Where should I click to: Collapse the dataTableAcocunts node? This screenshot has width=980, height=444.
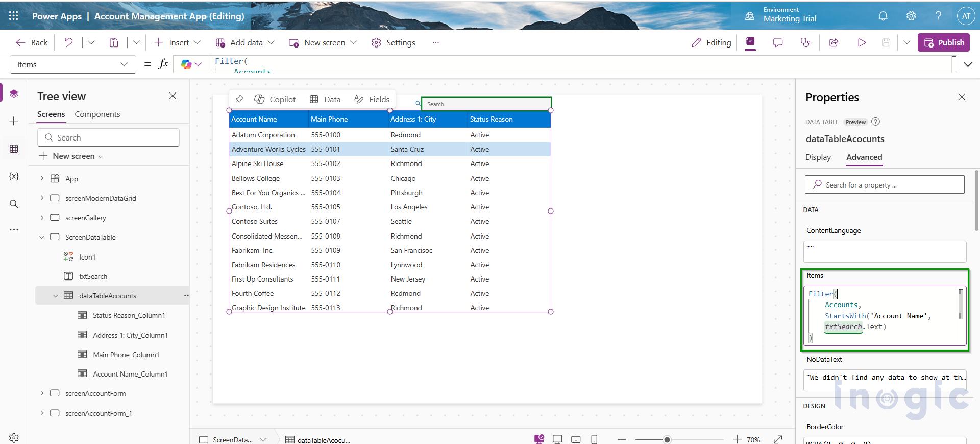pyautogui.click(x=56, y=296)
